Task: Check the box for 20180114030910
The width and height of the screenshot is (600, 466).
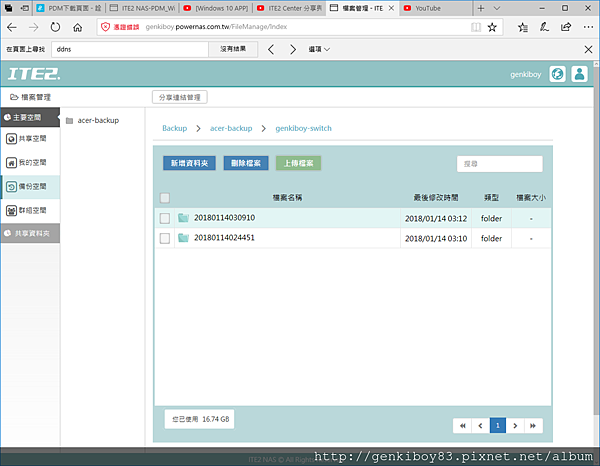Action: pos(165,218)
